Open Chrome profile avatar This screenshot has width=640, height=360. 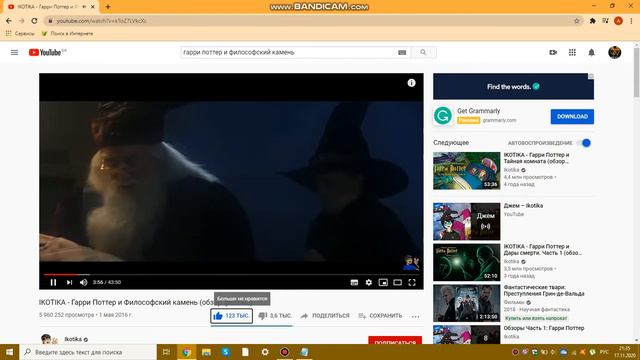point(618,21)
